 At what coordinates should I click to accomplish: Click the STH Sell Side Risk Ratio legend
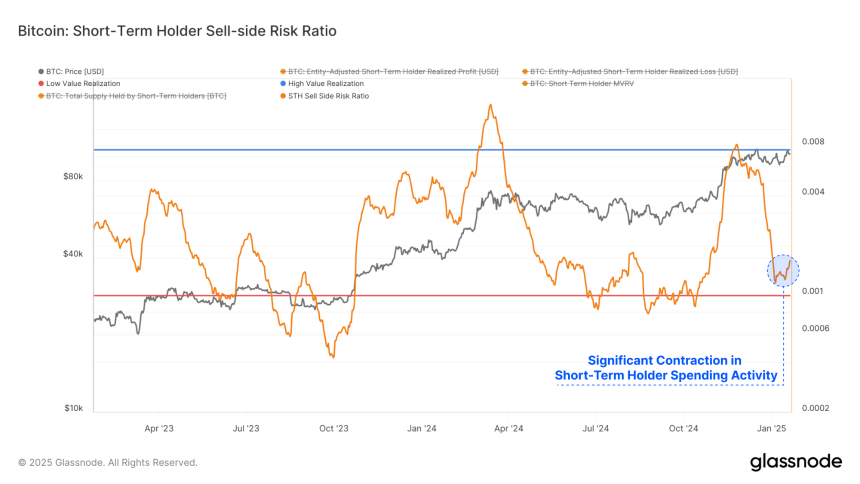[x=325, y=95]
